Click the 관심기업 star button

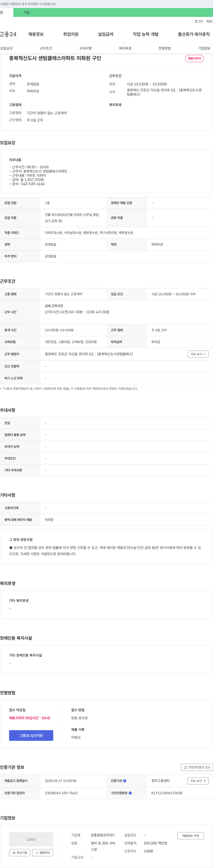point(20,852)
